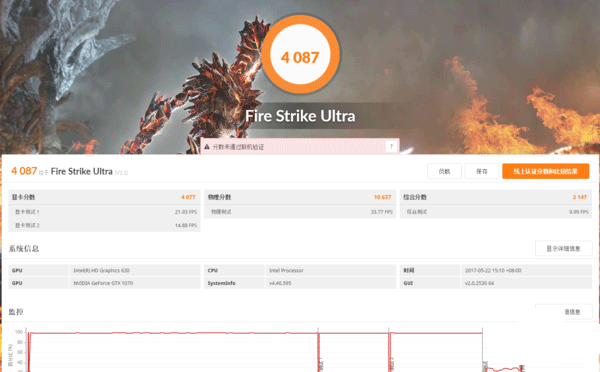Click the partly hidden details button in the 监控 section

[x=564, y=312]
